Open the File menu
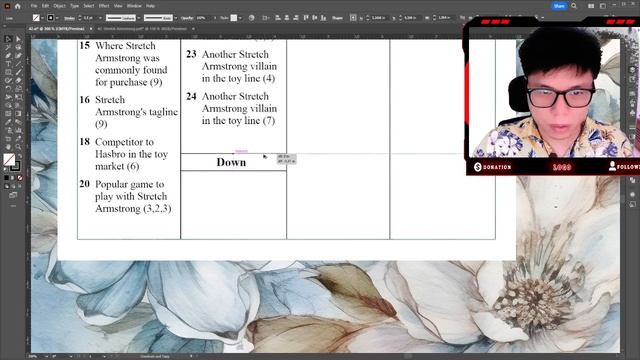Screen dimensions: 640x360 34,6
